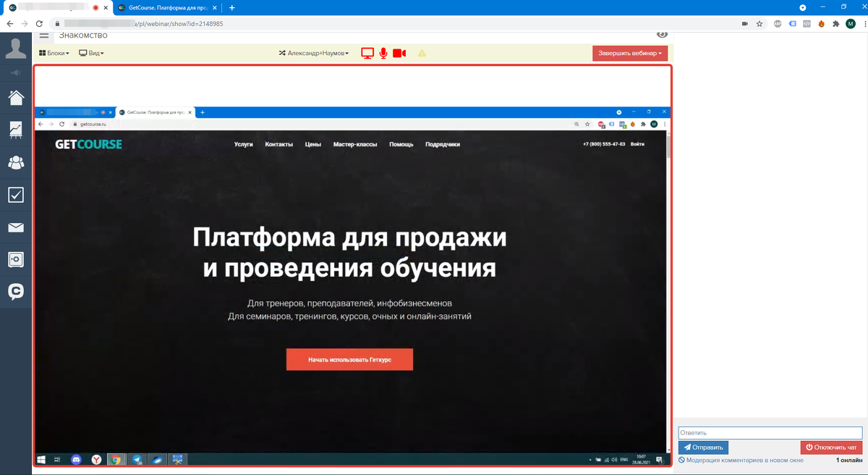Open the Завершить вебинар dropdown button
This screenshot has height=475, width=868.
tap(630, 53)
